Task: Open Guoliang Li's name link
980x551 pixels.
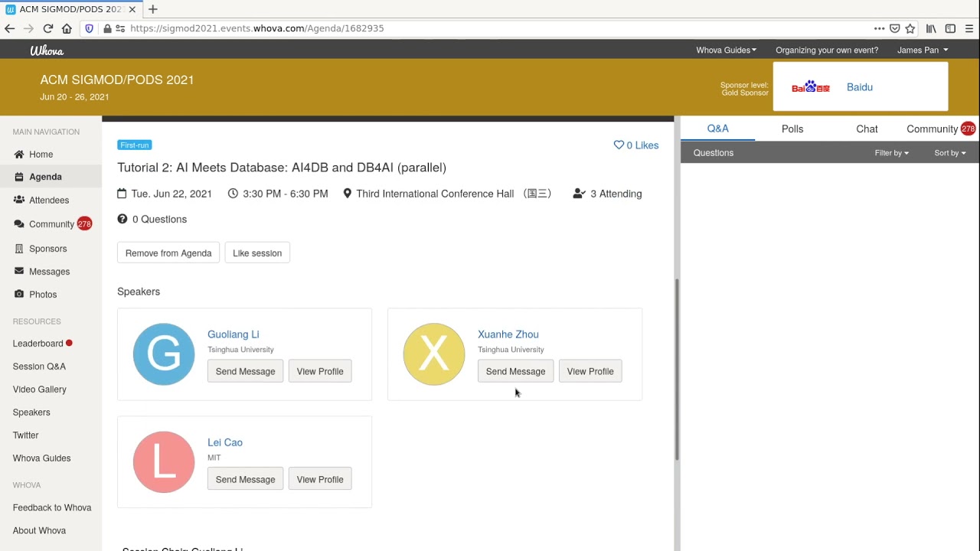Action: point(234,334)
